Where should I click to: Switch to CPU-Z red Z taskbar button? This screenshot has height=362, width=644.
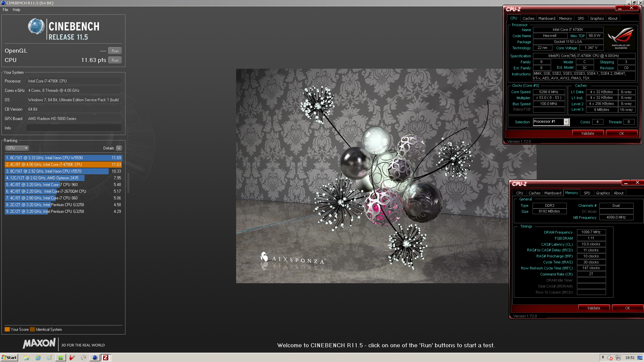click(106, 358)
